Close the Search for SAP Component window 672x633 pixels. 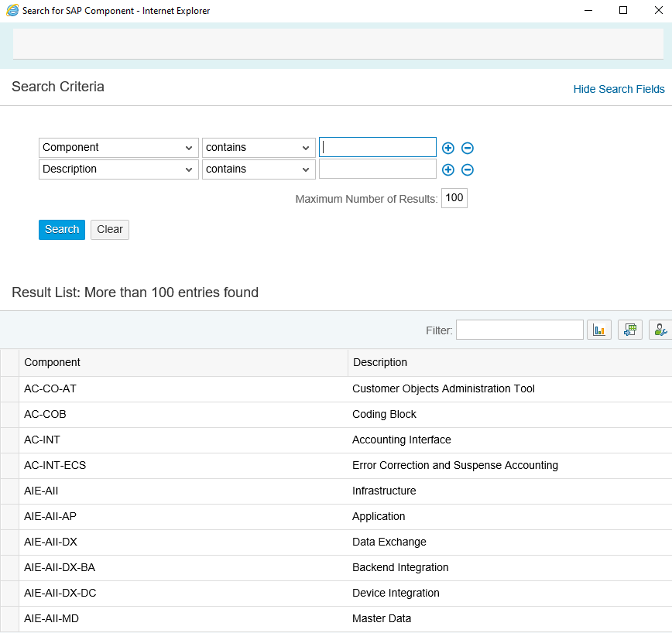click(x=659, y=10)
